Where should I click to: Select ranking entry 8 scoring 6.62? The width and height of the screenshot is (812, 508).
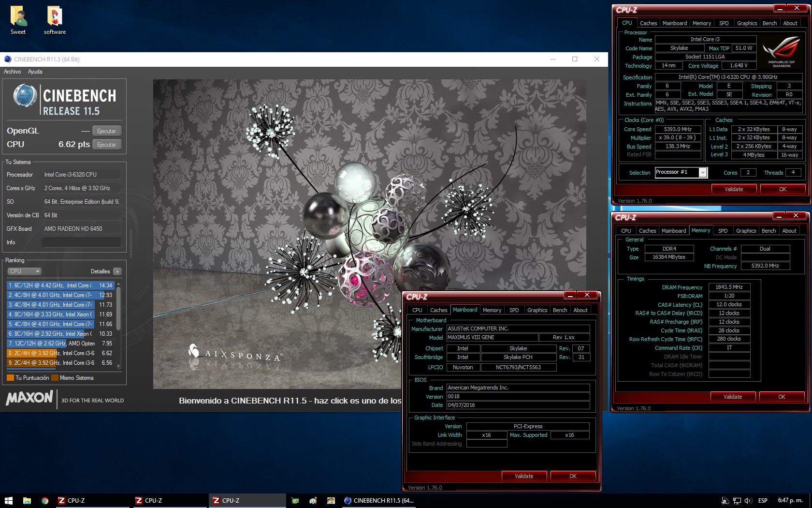(x=60, y=353)
